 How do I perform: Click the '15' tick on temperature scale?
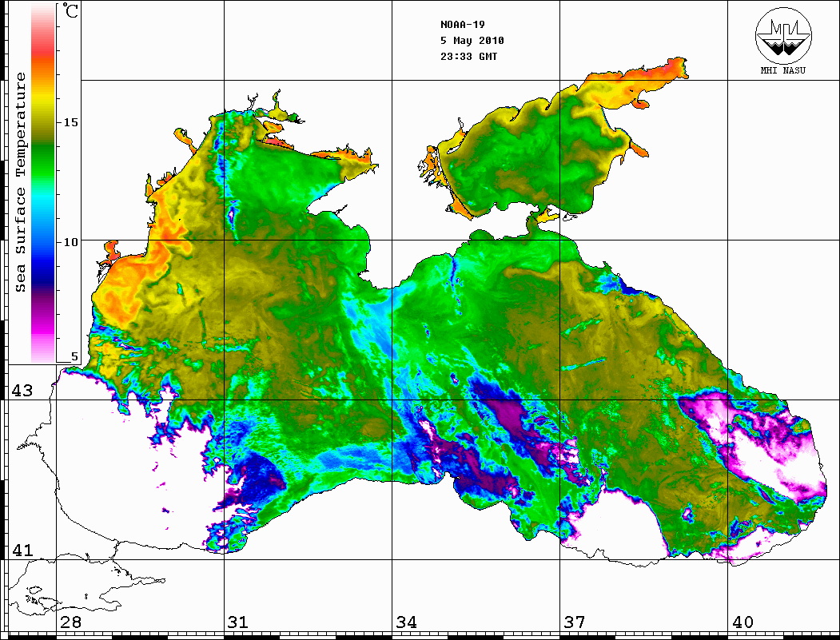point(70,122)
